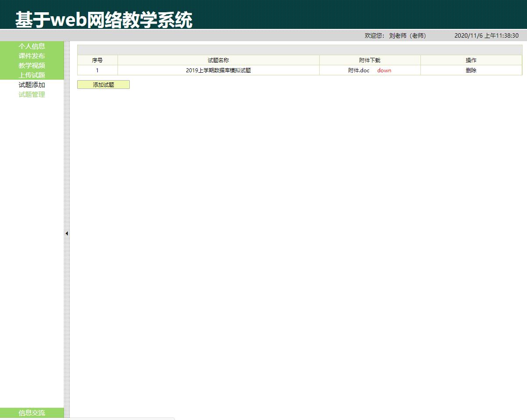Click the 操作 column header
527x420 pixels.
(471, 60)
